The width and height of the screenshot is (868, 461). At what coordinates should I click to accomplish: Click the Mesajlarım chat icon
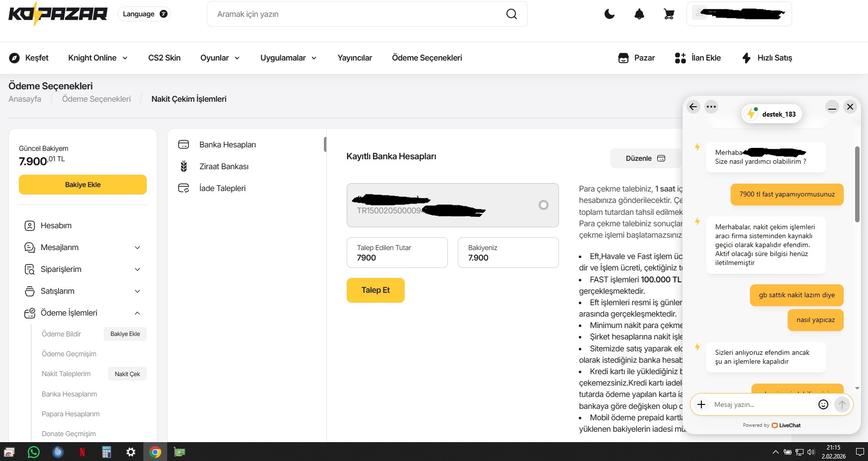coord(30,247)
